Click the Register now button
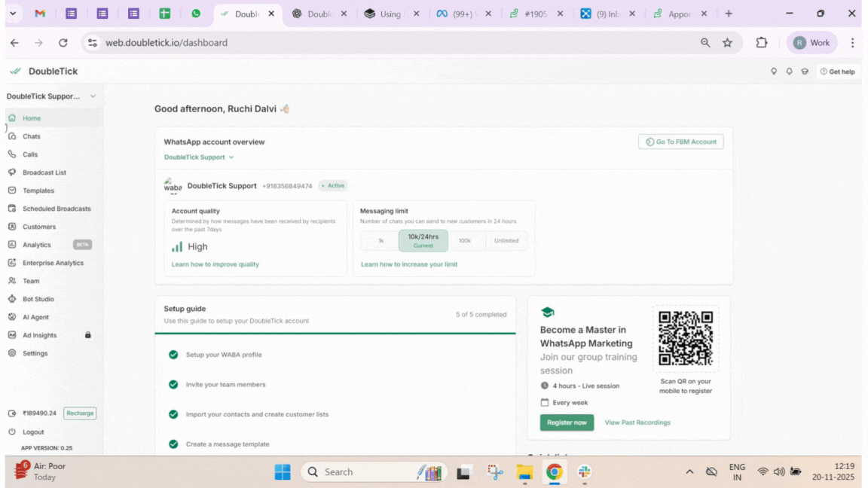Screen dimensions: 868x488 click(567, 422)
